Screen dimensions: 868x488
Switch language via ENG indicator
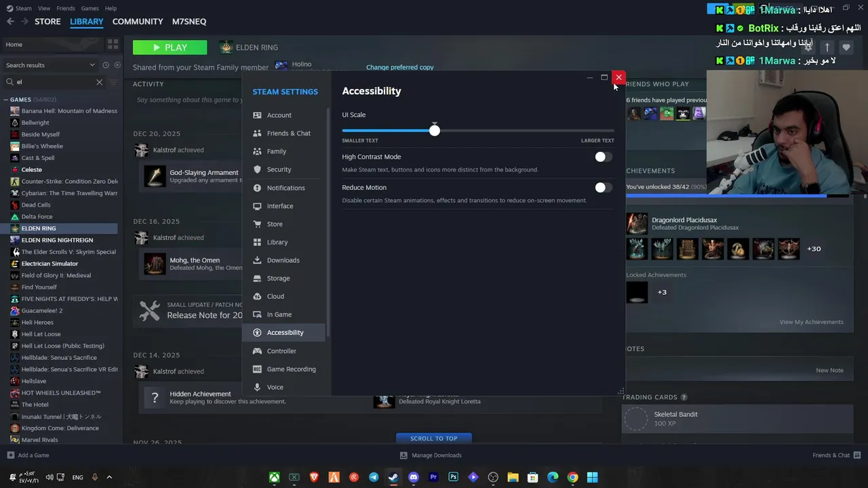click(77, 477)
